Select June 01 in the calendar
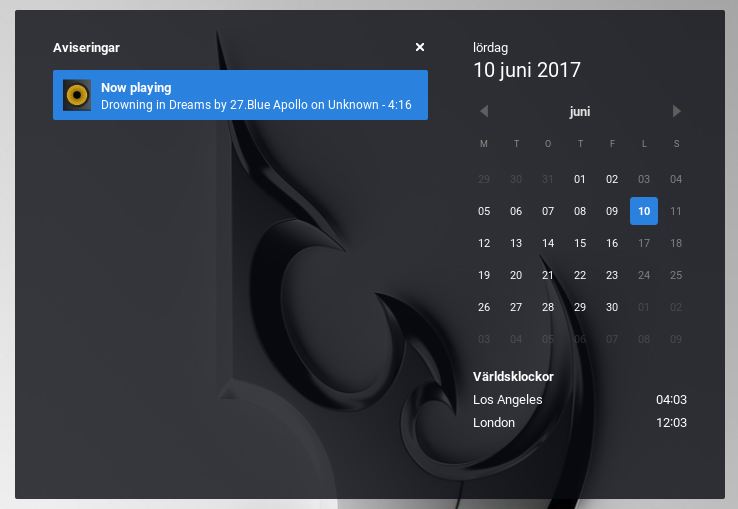The width and height of the screenshot is (738, 509). (580, 179)
